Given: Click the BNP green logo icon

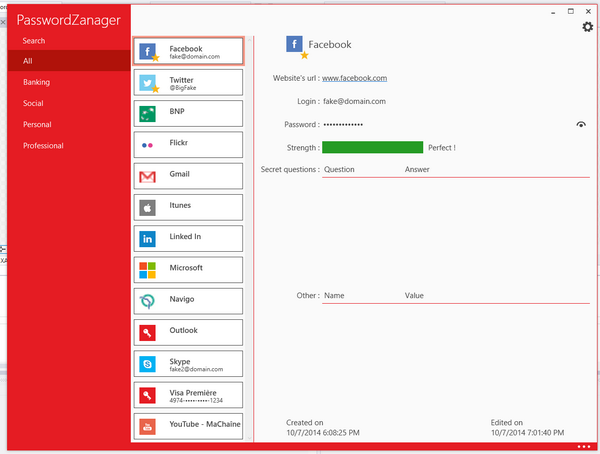Looking at the screenshot, I should [x=147, y=114].
